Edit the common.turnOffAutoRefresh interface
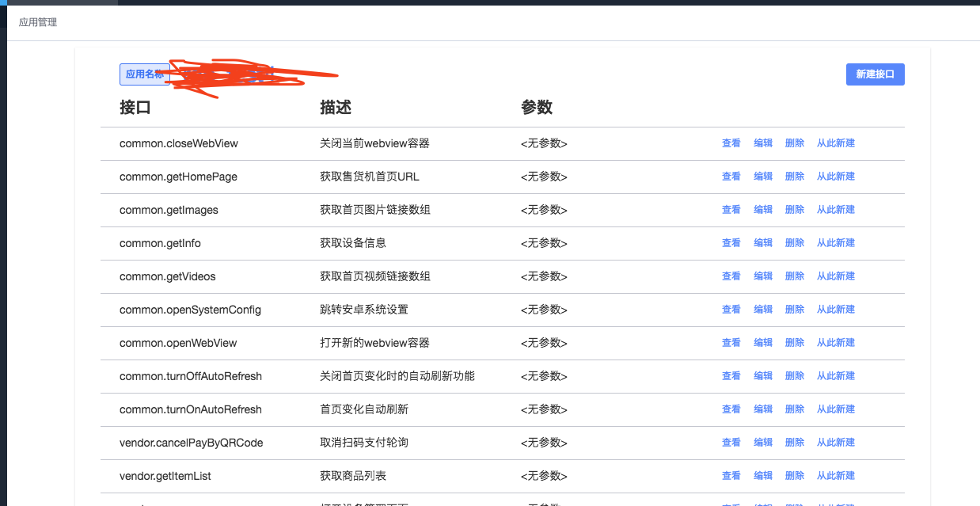Screen dimensions: 980x506 (x=763, y=376)
